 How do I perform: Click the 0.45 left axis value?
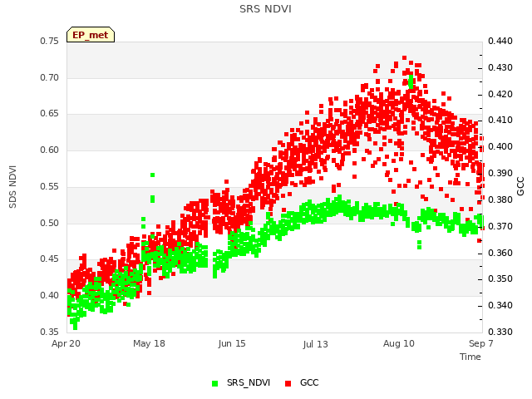tap(49, 259)
